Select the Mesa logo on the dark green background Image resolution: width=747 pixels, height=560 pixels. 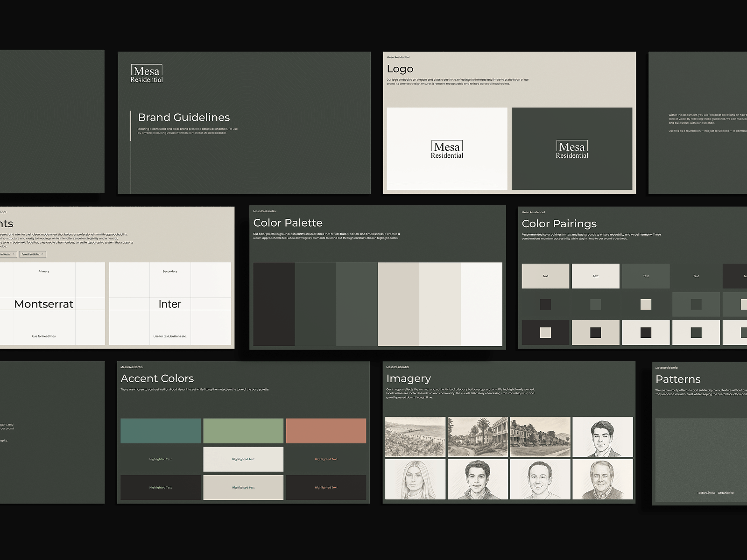tap(572, 149)
